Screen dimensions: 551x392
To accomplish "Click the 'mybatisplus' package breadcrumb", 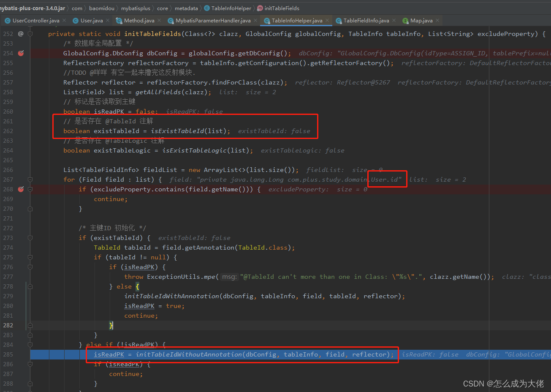I will (136, 8).
